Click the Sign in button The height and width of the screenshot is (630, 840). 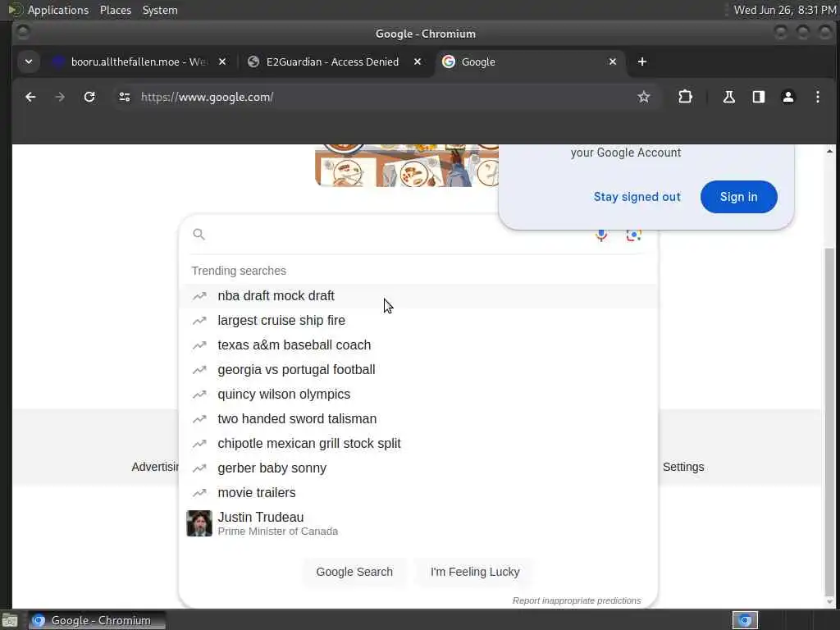point(738,197)
